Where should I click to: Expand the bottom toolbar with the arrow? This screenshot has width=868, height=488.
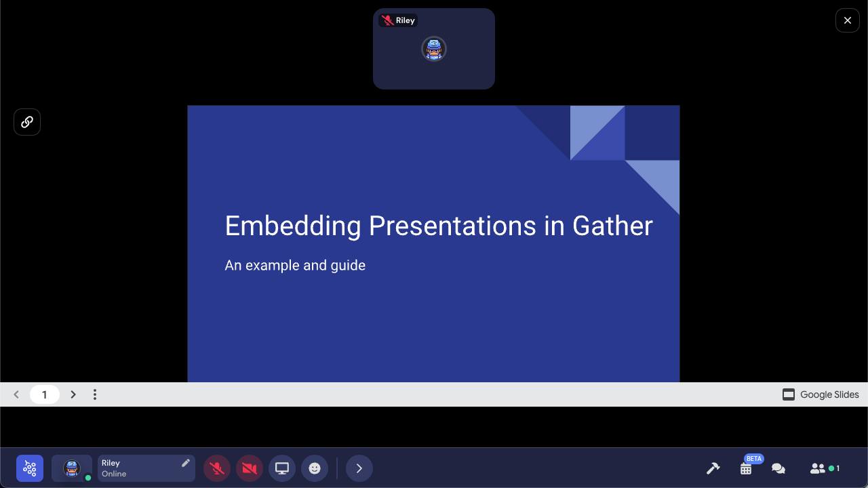[x=359, y=468]
